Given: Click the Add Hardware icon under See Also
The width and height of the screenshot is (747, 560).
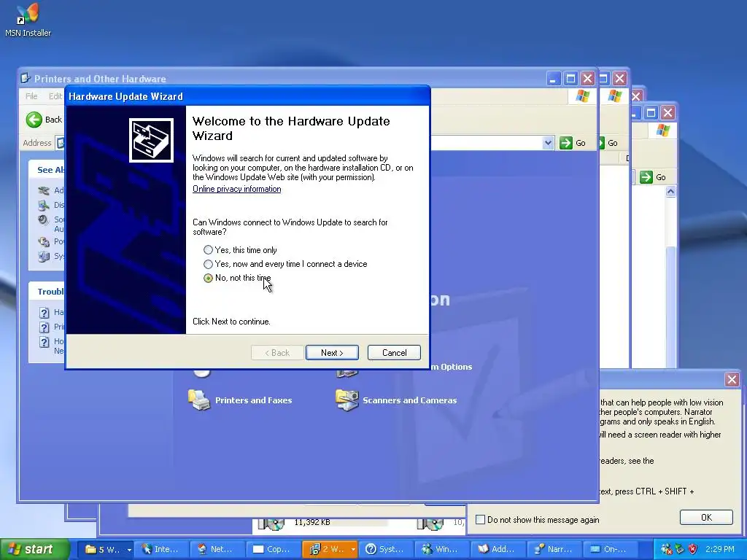Looking at the screenshot, I should click(44, 190).
